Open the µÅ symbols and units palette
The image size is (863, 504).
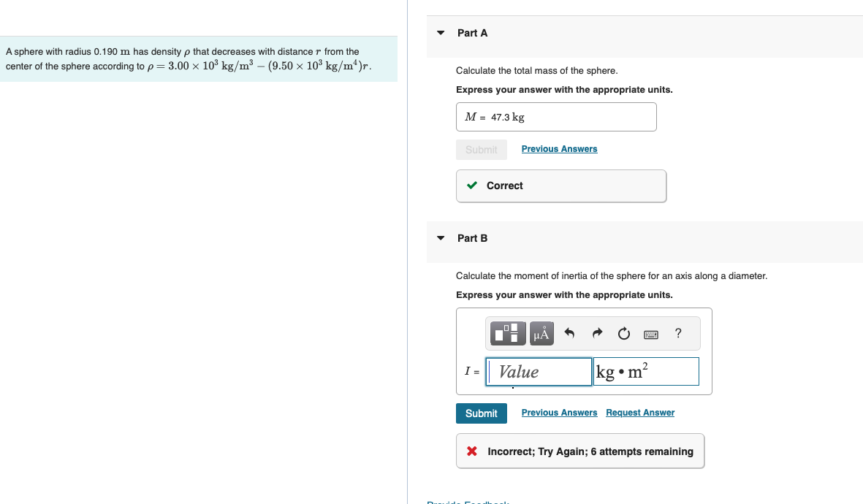pos(541,333)
